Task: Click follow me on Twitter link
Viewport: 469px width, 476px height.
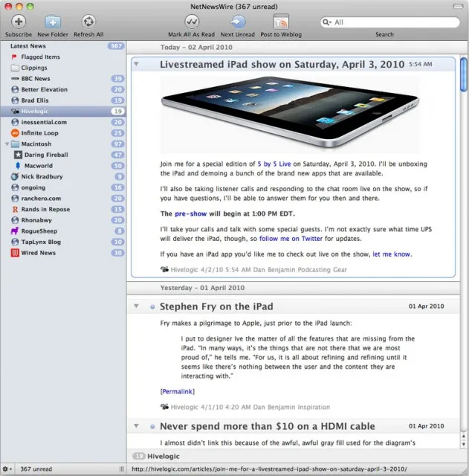Action: point(291,239)
